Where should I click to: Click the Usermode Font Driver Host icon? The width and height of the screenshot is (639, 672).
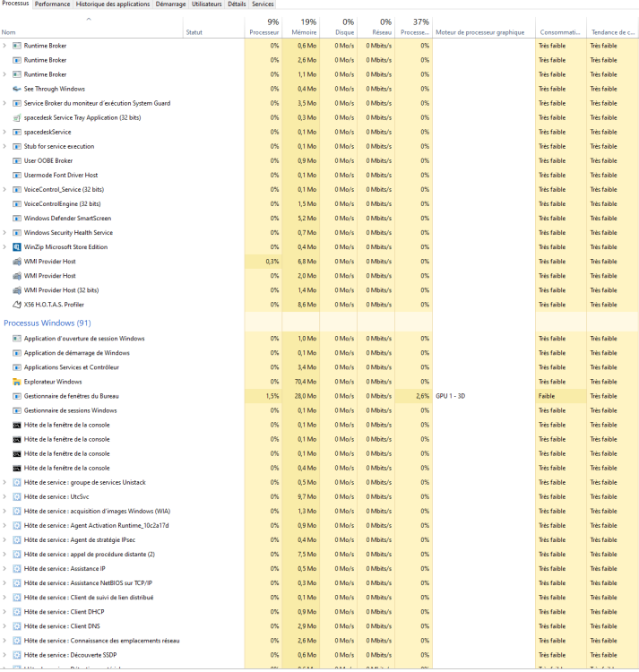click(x=17, y=175)
